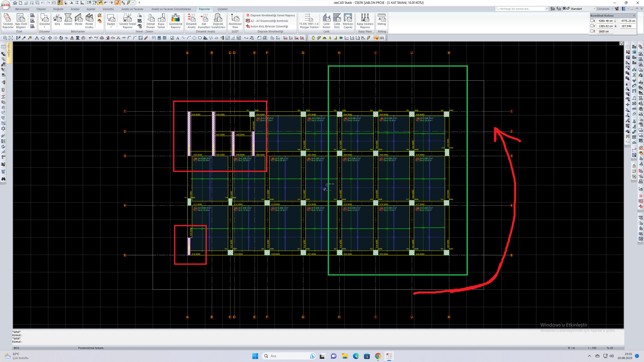Select the Move tool icon

coord(50,38)
